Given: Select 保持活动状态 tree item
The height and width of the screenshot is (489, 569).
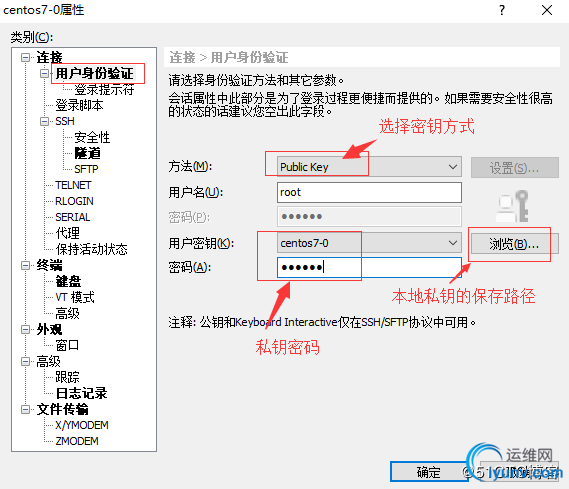Looking at the screenshot, I should click(91, 249).
